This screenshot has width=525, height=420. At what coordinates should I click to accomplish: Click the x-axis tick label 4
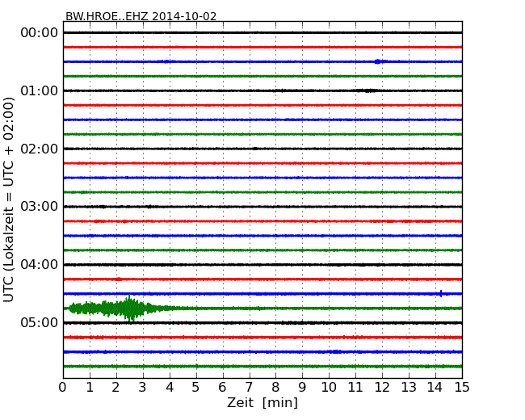coord(170,388)
